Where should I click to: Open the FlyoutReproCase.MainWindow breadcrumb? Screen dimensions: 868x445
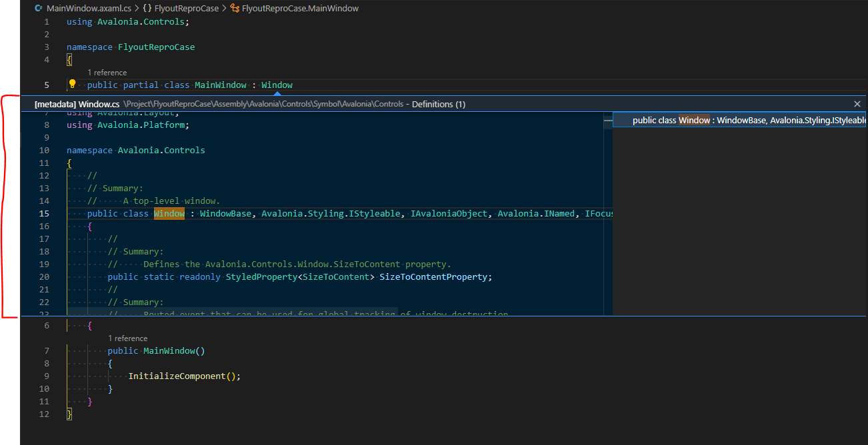[300, 9]
